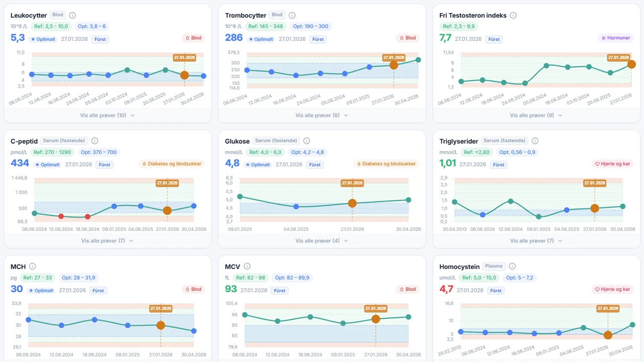The image size is (644, 362).
Task: Select the Hormoner category tag
Action: coord(615,38)
